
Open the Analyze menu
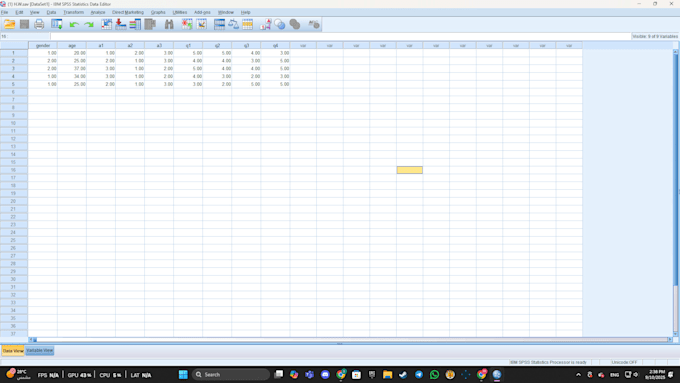pos(98,12)
